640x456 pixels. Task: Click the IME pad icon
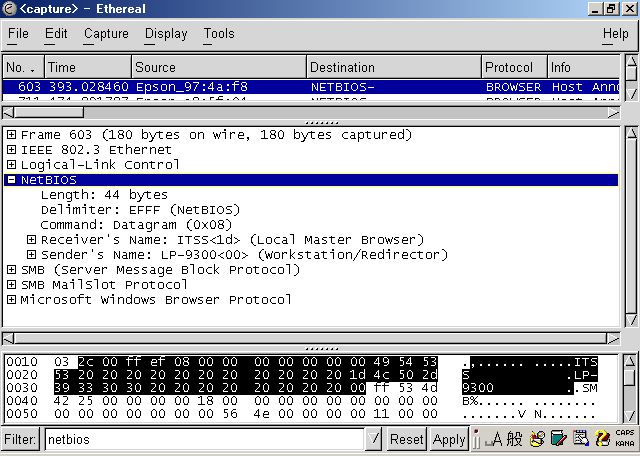(537, 440)
